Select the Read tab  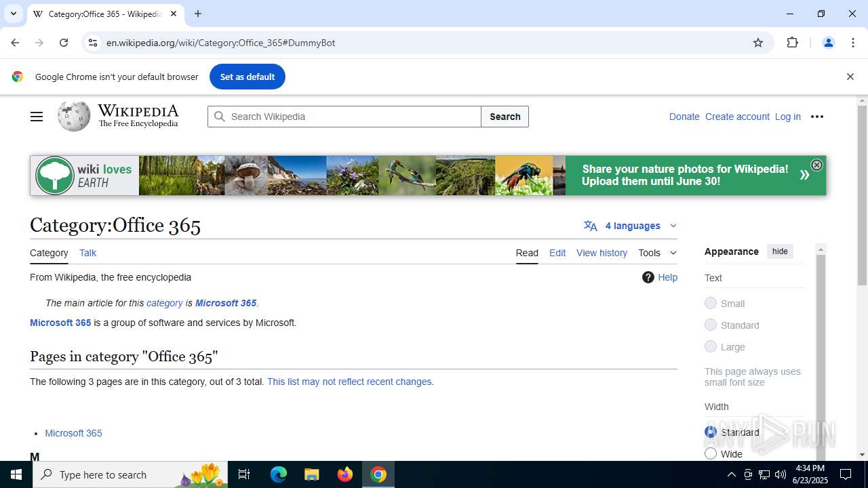pyautogui.click(x=527, y=253)
